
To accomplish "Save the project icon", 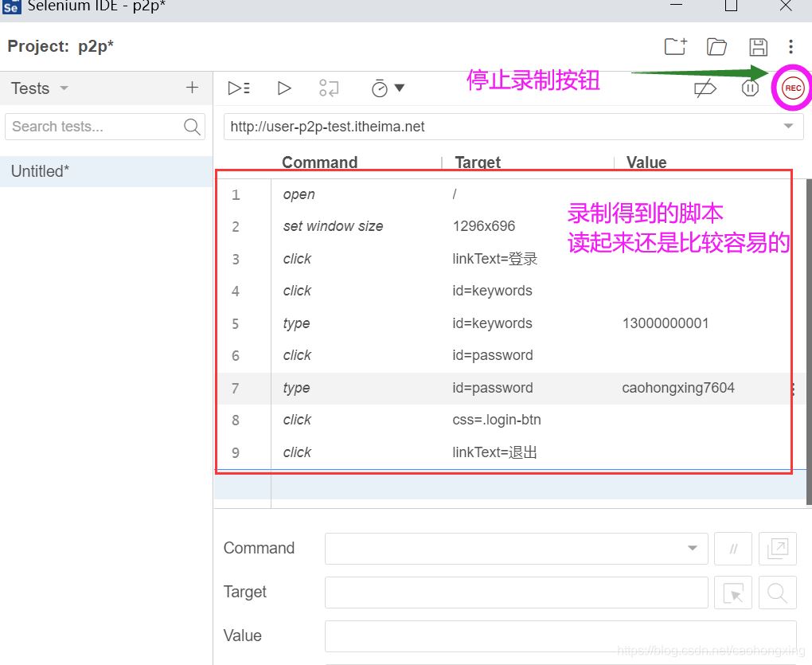I will tap(758, 47).
